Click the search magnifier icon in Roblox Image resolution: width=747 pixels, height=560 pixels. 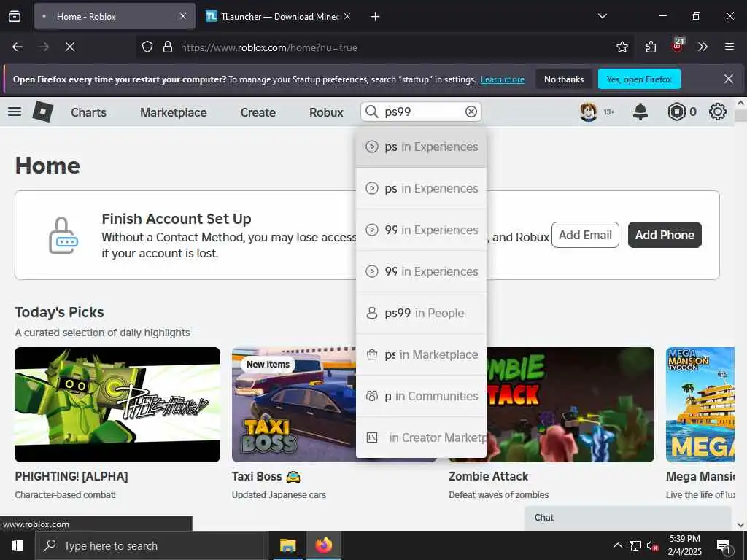371,112
